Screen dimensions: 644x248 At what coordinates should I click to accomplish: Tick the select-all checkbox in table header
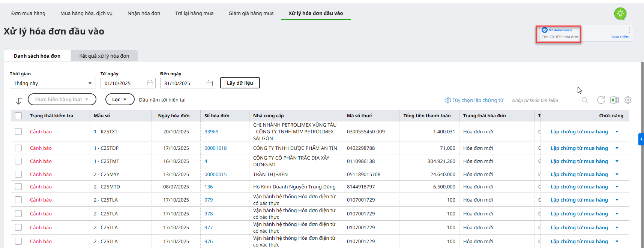(18, 116)
